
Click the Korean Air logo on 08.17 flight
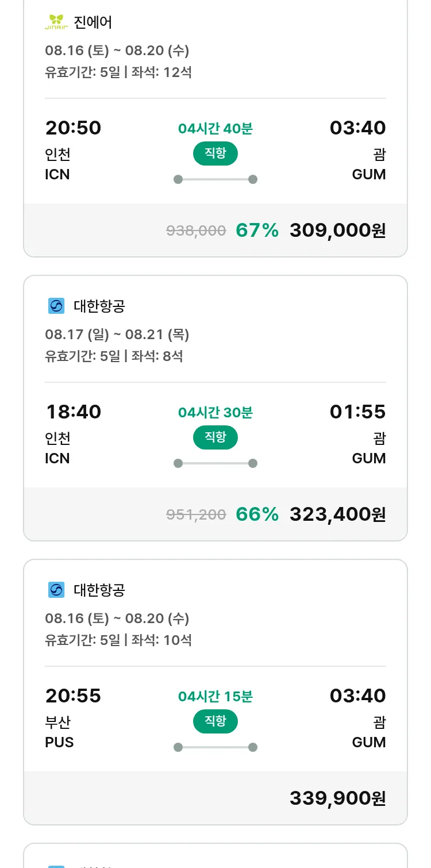pyautogui.click(x=56, y=306)
